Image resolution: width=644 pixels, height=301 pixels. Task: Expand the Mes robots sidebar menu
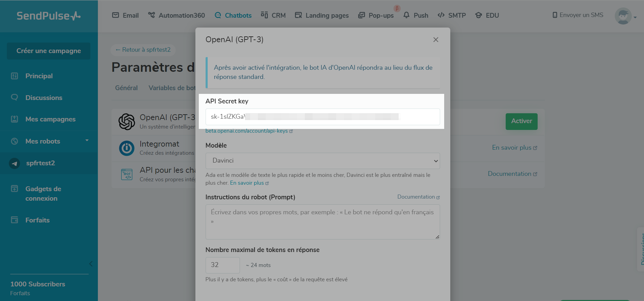(x=87, y=140)
